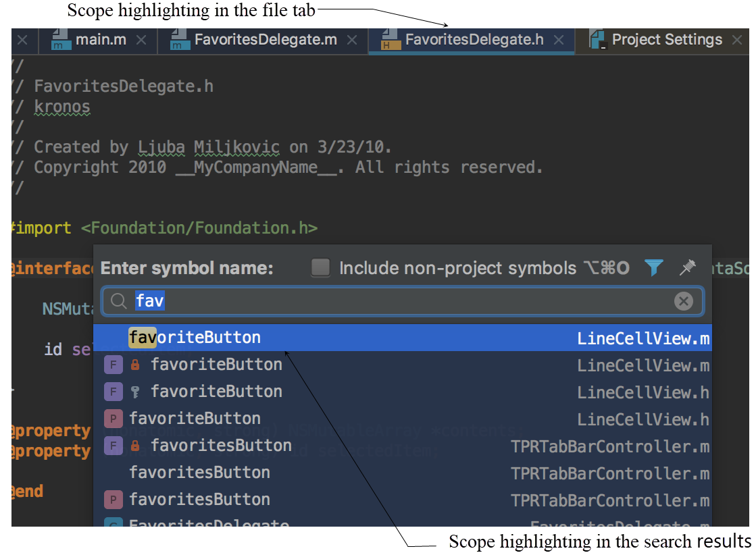
Task: Click the filter icon in symbol popup
Action: [x=653, y=268]
